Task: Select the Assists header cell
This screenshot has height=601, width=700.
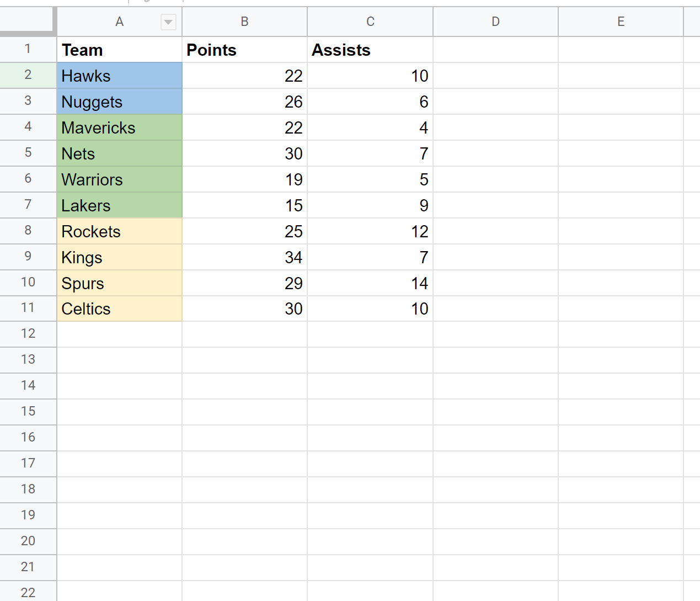Action: [x=370, y=50]
